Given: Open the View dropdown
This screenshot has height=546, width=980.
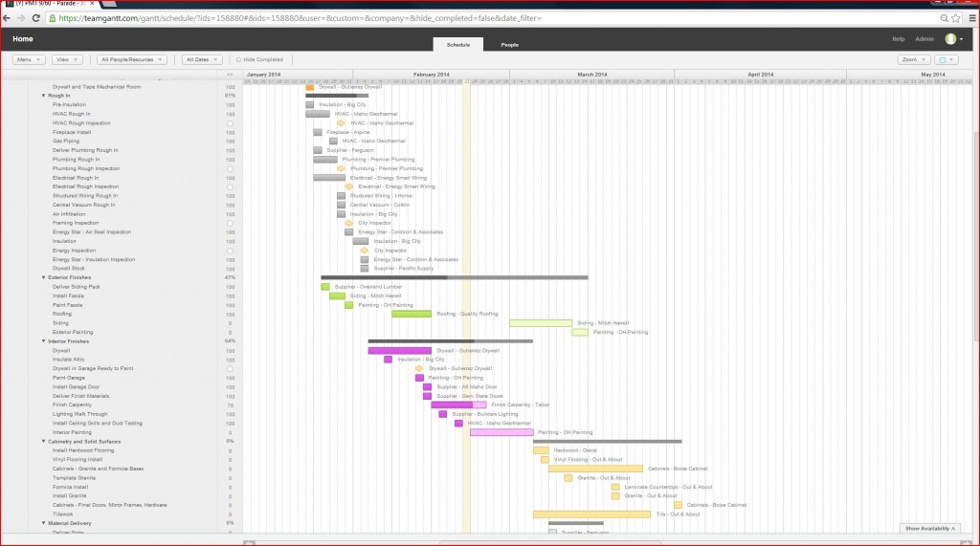Looking at the screenshot, I should (x=67, y=59).
